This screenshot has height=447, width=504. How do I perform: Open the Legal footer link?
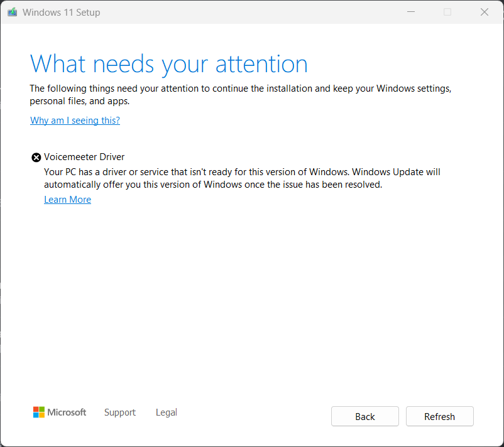[x=166, y=412]
